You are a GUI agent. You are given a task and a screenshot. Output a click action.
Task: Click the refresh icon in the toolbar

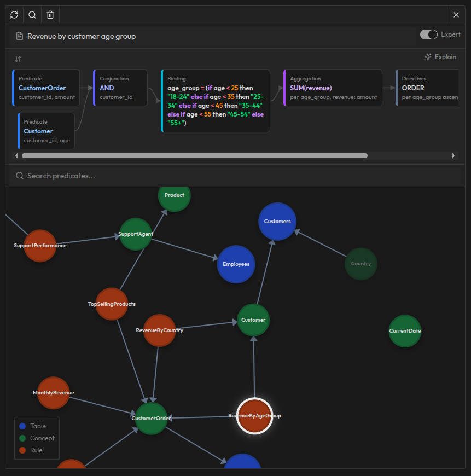click(14, 15)
